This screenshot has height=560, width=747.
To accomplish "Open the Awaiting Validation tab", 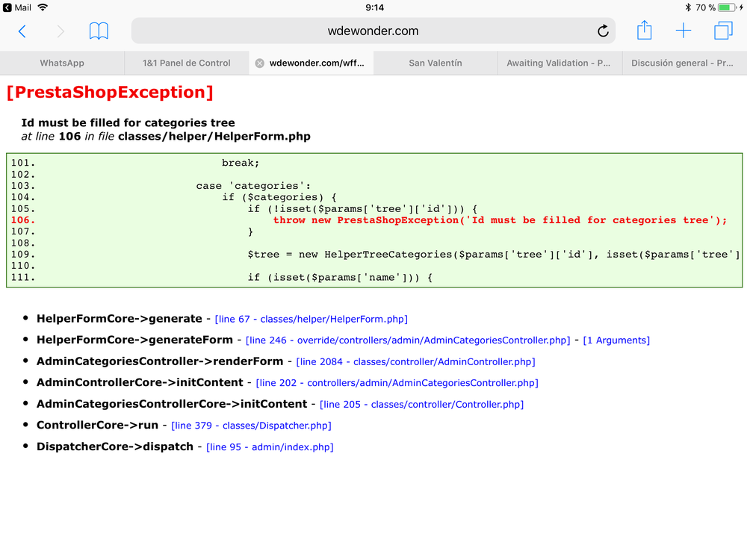I will 558,63.
